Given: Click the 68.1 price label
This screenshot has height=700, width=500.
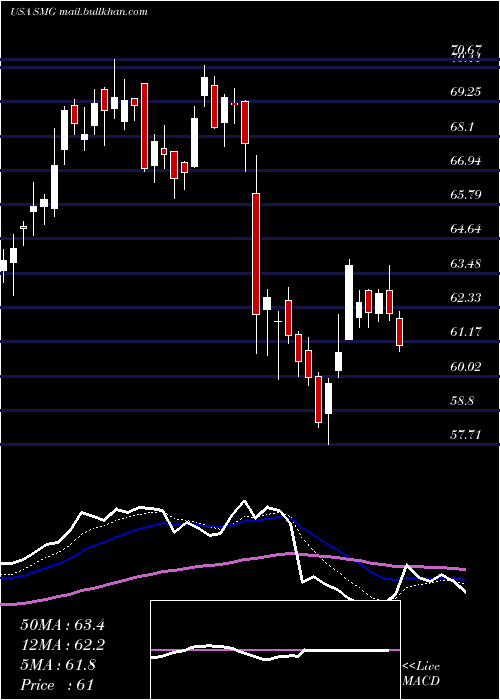Looking at the screenshot, I should point(462,127).
